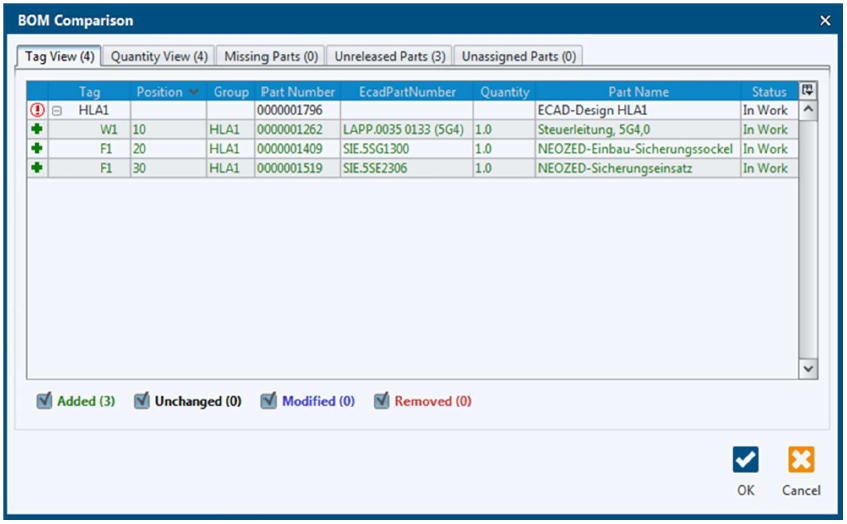The image size is (847, 524).
Task: Toggle the Unchanged (0) checkbox
Action: (141, 401)
